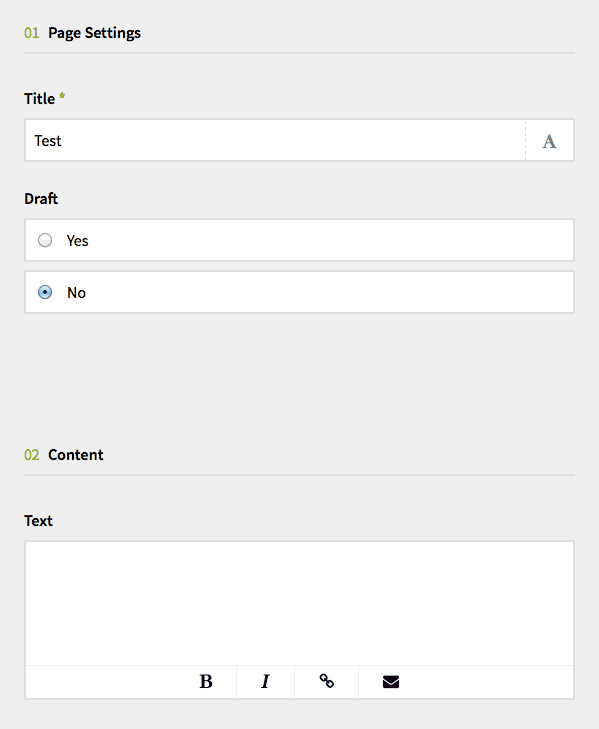Click the Draft field label
599x729 pixels.
pos(41,199)
